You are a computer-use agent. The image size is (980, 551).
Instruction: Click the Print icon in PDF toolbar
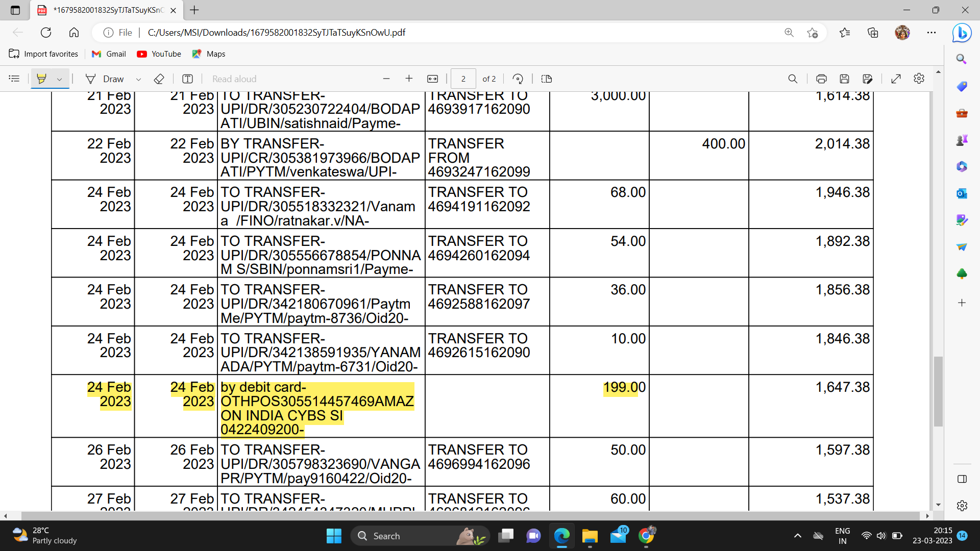point(821,79)
